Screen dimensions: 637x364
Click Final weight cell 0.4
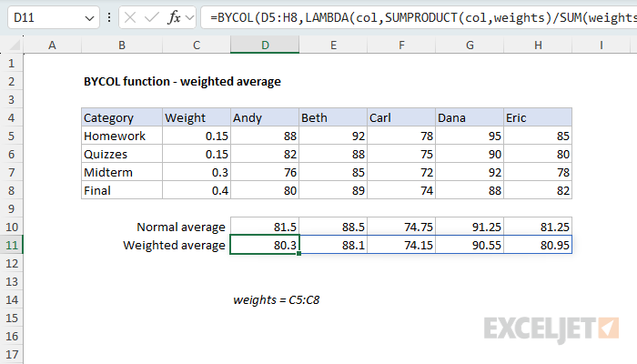(197, 190)
